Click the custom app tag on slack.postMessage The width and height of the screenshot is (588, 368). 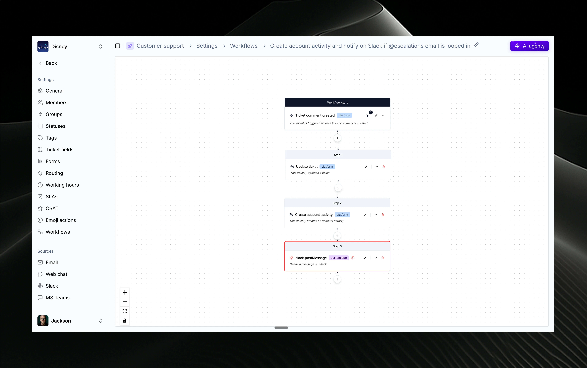339,258
